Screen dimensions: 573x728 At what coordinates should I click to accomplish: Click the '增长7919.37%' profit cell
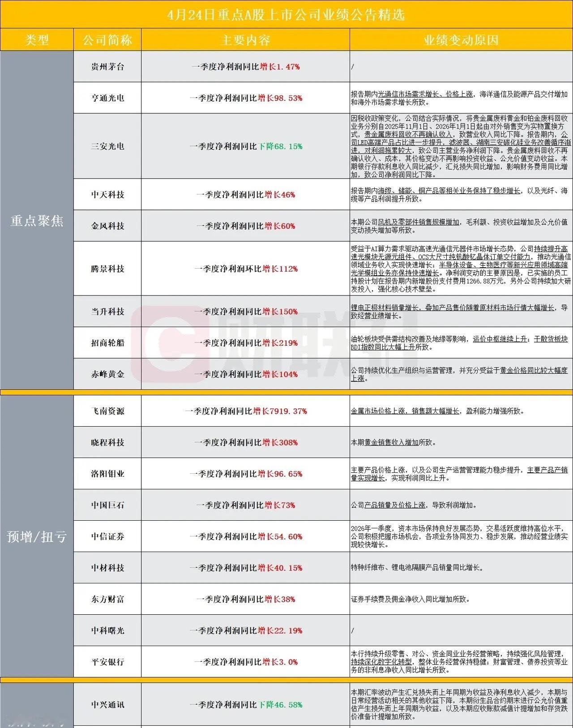tap(245, 411)
